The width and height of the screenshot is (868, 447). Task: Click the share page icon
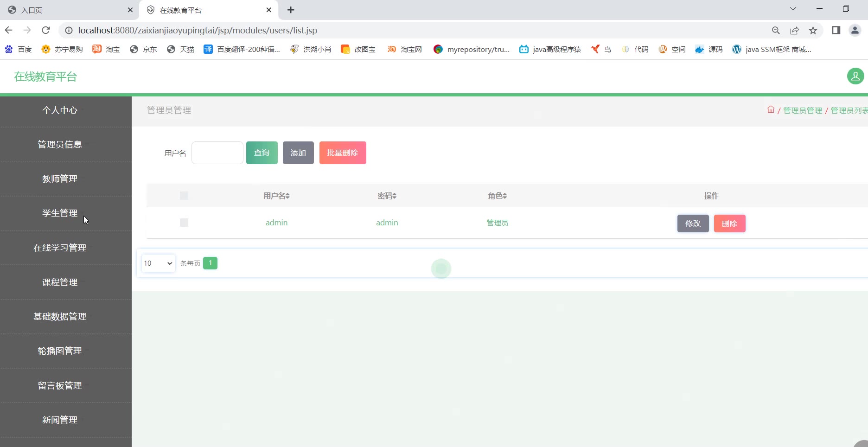click(x=794, y=31)
